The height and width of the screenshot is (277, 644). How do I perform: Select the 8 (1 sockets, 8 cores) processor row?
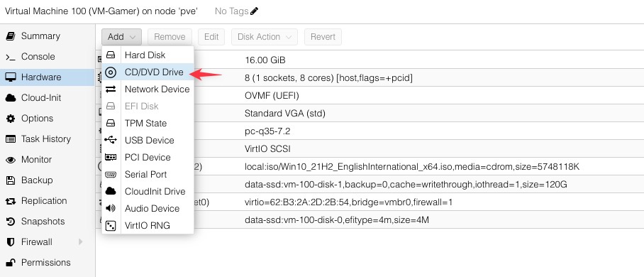tap(370, 78)
